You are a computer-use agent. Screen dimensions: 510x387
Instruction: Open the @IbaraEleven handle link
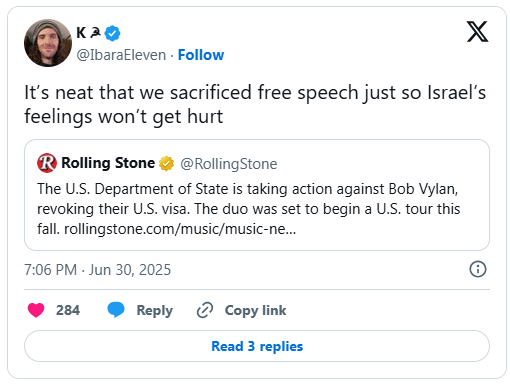[121, 55]
